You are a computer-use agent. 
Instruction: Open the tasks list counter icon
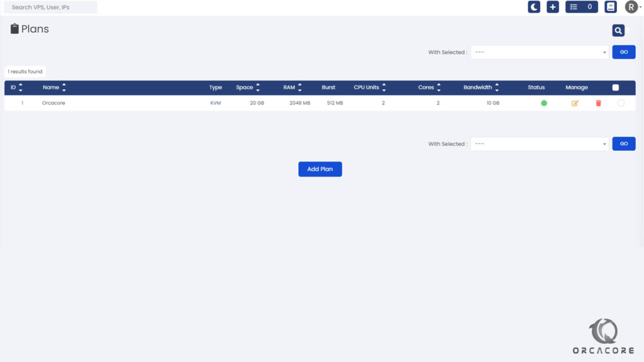[582, 7]
